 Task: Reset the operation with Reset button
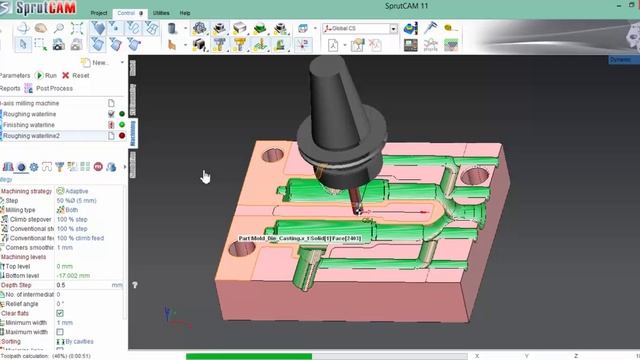coord(76,76)
